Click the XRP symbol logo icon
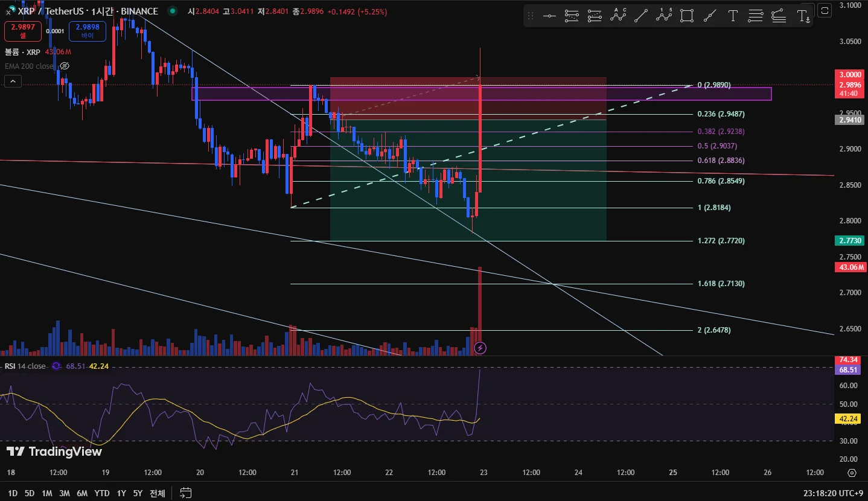The width and height of the screenshot is (868, 501). click(10, 11)
